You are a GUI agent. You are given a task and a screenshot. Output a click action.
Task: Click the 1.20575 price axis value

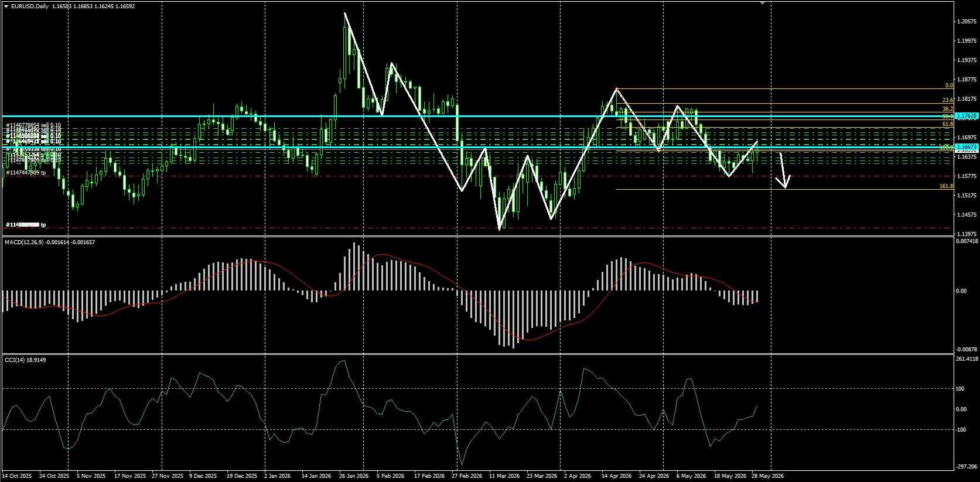click(x=967, y=22)
